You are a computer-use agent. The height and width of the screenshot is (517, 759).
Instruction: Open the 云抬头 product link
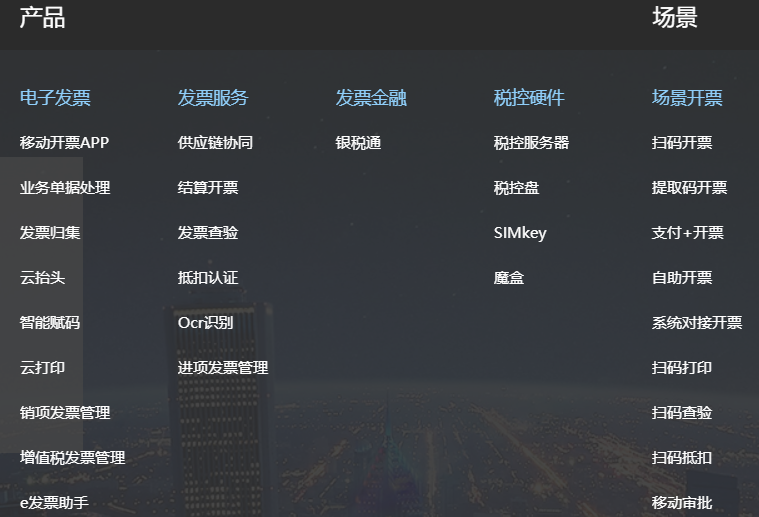(42, 278)
